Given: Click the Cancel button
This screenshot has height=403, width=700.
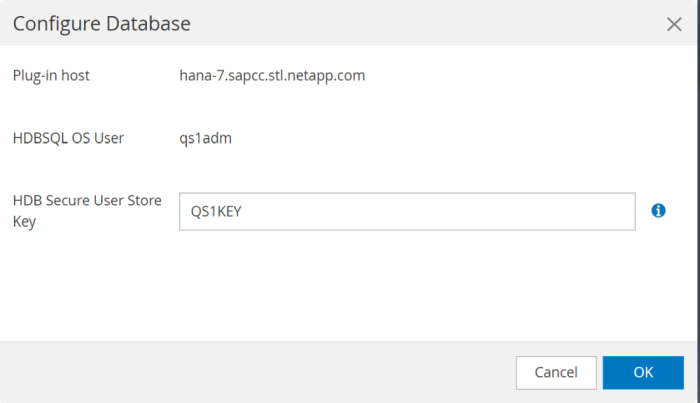Looking at the screenshot, I should click(x=556, y=372).
